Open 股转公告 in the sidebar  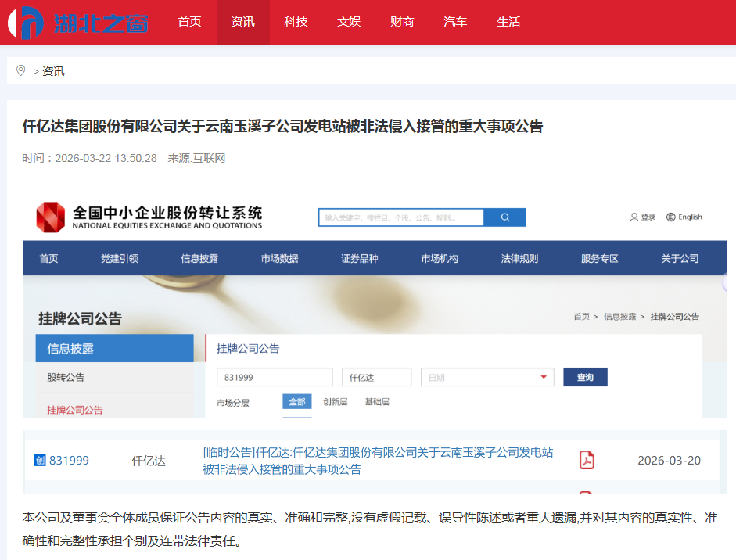click(x=66, y=378)
